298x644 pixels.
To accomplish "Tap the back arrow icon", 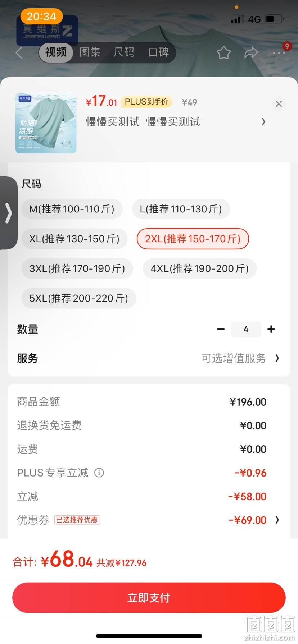I will click(19, 53).
